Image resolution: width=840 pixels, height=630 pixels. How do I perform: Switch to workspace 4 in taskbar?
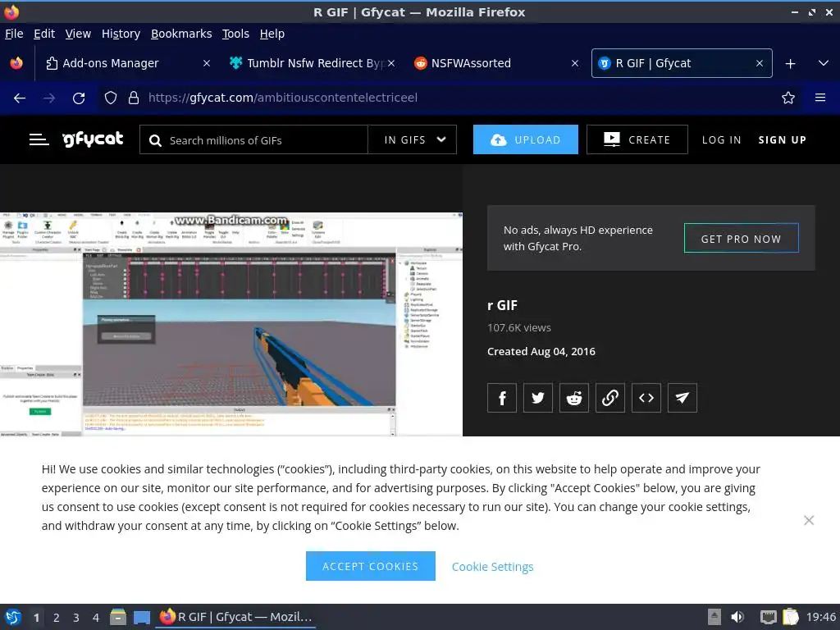[96, 617]
